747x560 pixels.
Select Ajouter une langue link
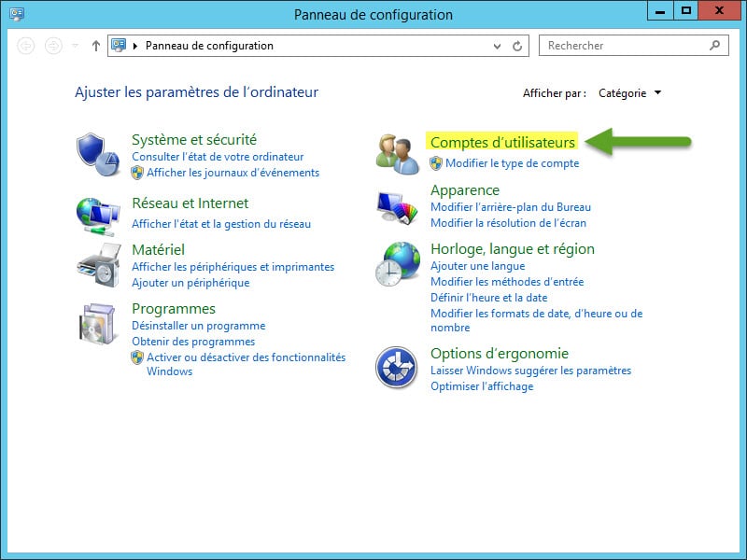(478, 266)
